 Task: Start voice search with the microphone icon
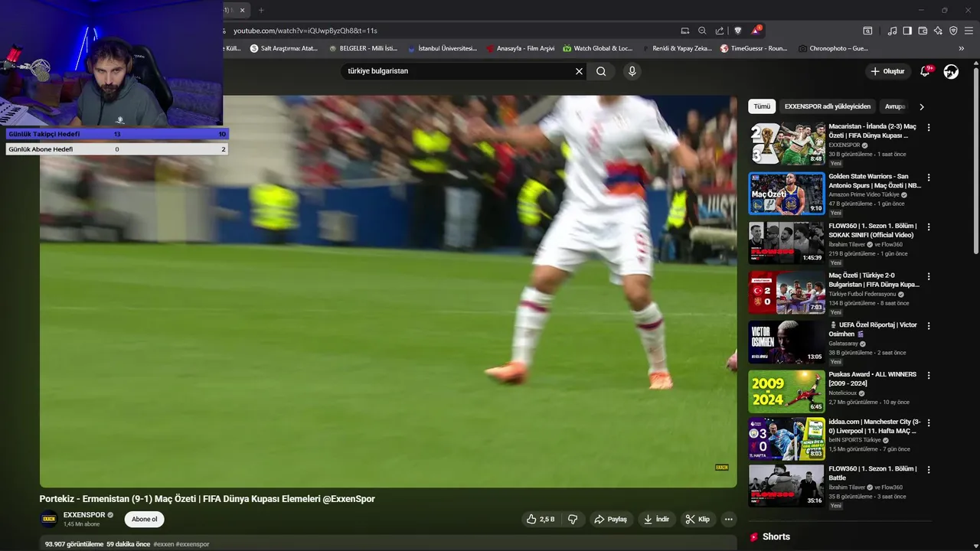point(632,71)
